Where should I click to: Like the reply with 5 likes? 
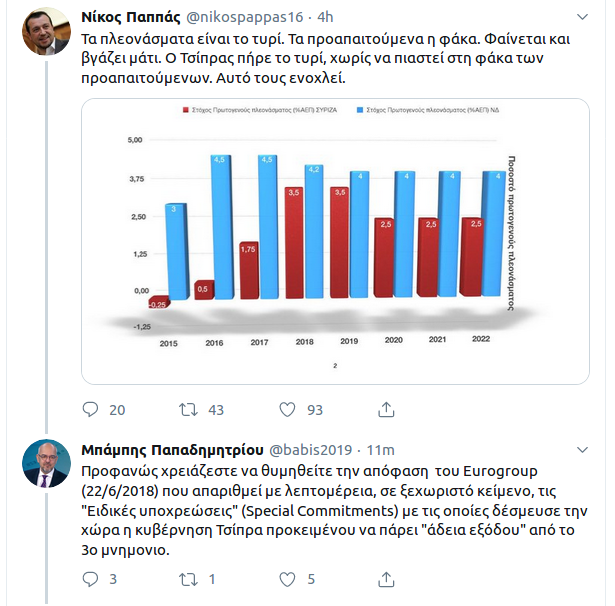click(287, 579)
